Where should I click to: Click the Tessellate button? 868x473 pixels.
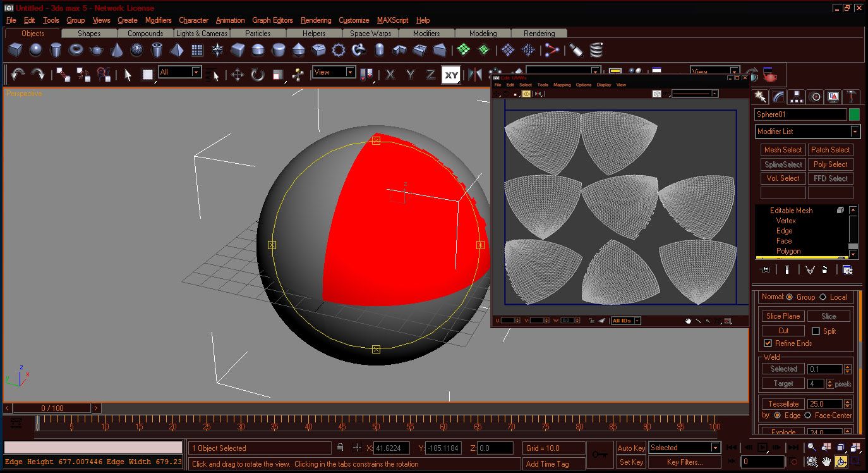783,404
